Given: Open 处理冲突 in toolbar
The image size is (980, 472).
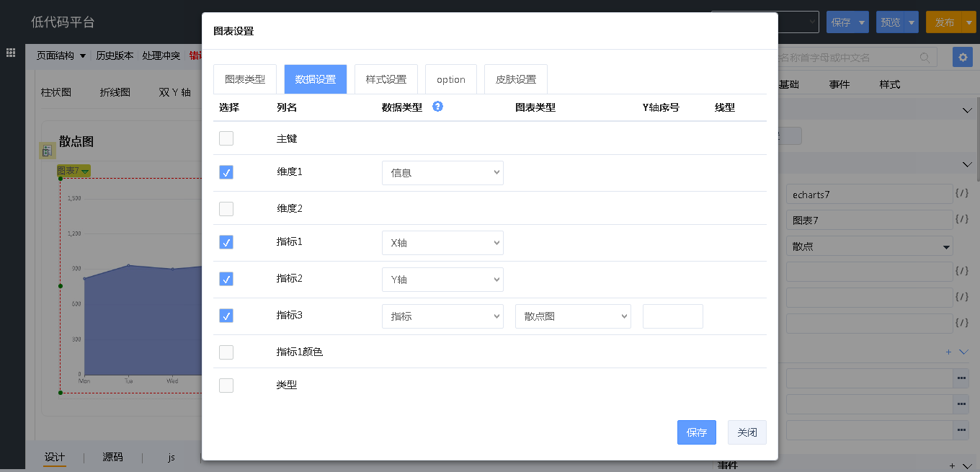Looking at the screenshot, I should click(161, 55).
